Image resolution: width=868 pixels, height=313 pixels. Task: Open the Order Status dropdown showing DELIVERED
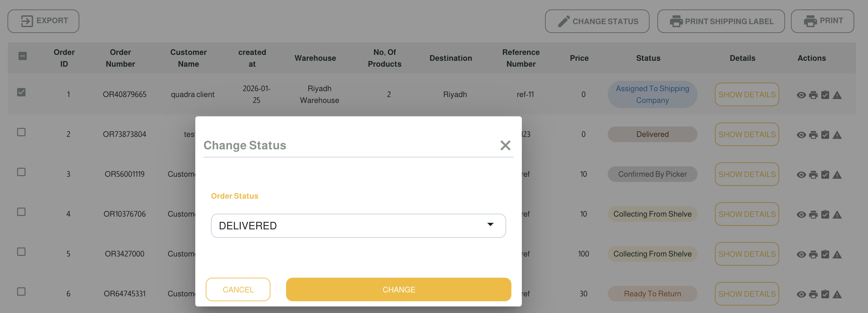tap(358, 226)
